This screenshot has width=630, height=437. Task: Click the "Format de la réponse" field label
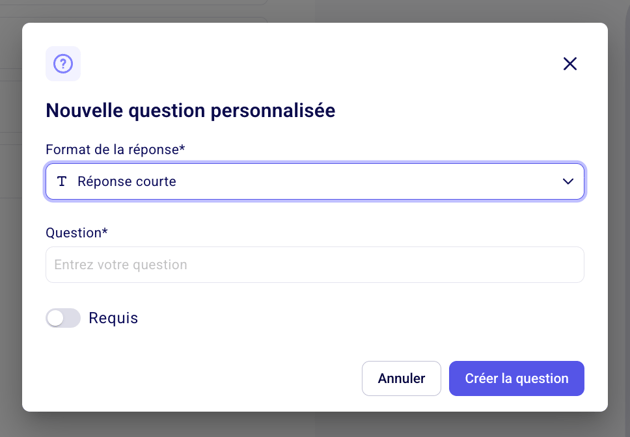coord(112,149)
